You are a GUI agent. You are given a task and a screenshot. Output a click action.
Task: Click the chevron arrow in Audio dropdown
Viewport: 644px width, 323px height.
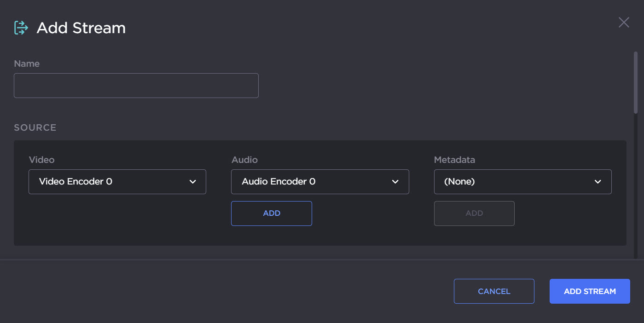coord(395,182)
